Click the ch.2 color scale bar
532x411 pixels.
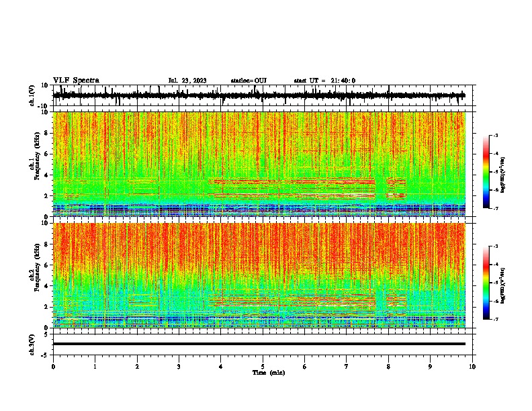click(486, 283)
